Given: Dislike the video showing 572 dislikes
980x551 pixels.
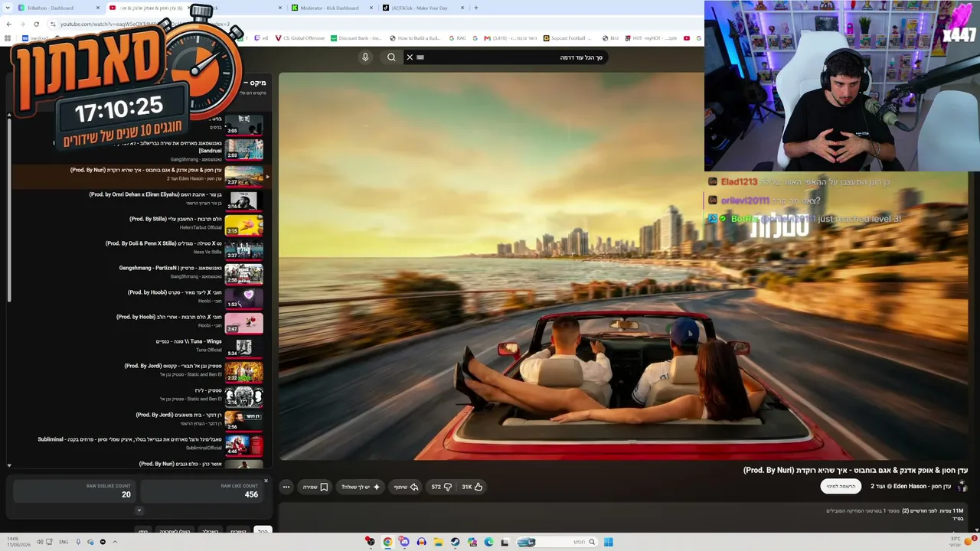Looking at the screenshot, I should pyautogui.click(x=440, y=487).
